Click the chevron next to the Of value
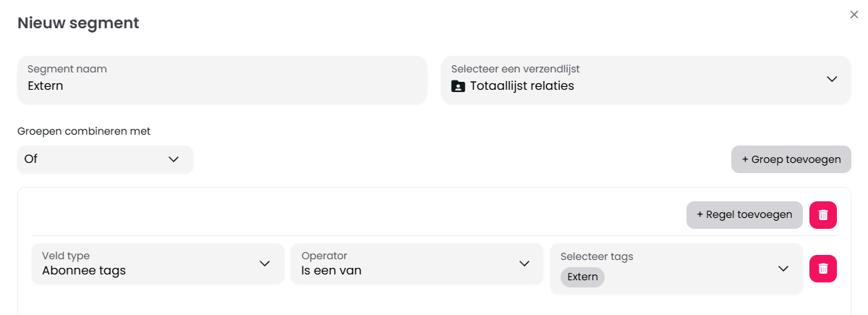 pyautogui.click(x=174, y=159)
